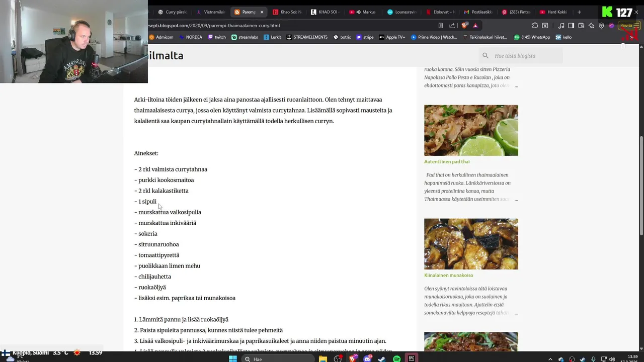Click the Brave Rewards triangle icon
Screen dimensions: 644x362
click(x=475, y=26)
